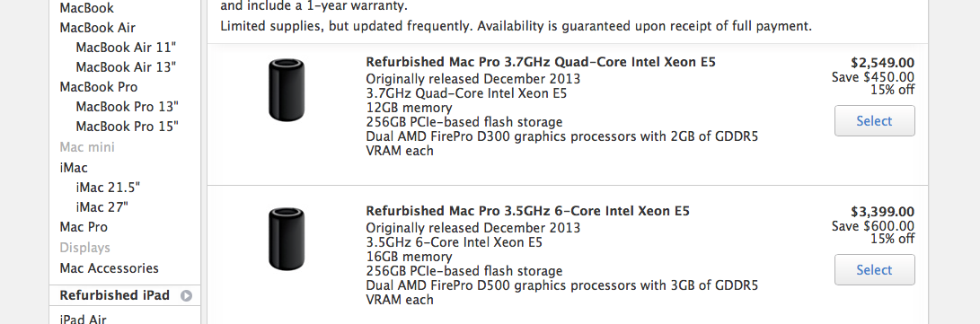Show iMac 21.5" refurbished models

[x=108, y=188]
